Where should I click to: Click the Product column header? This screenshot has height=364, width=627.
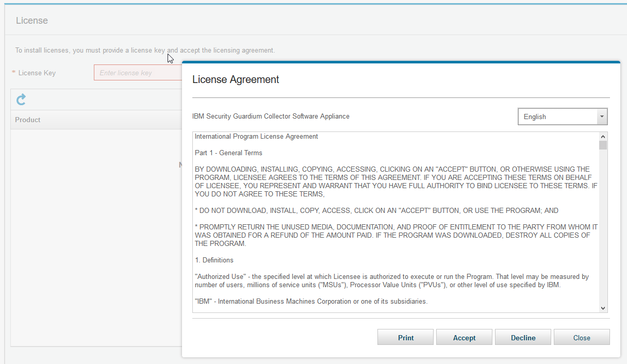pyautogui.click(x=28, y=120)
